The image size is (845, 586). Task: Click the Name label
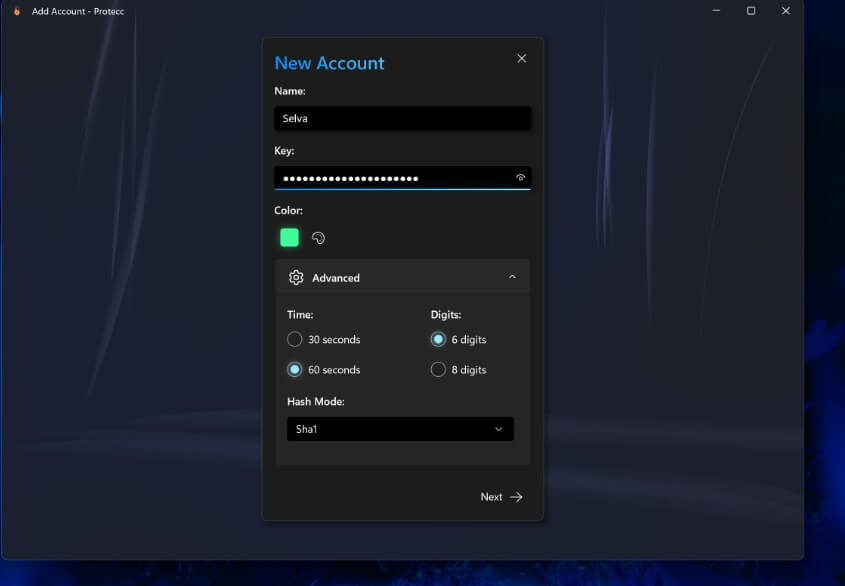click(x=290, y=91)
